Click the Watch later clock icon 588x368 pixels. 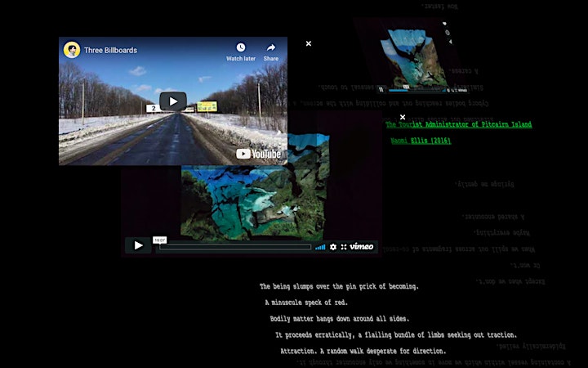click(x=240, y=47)
